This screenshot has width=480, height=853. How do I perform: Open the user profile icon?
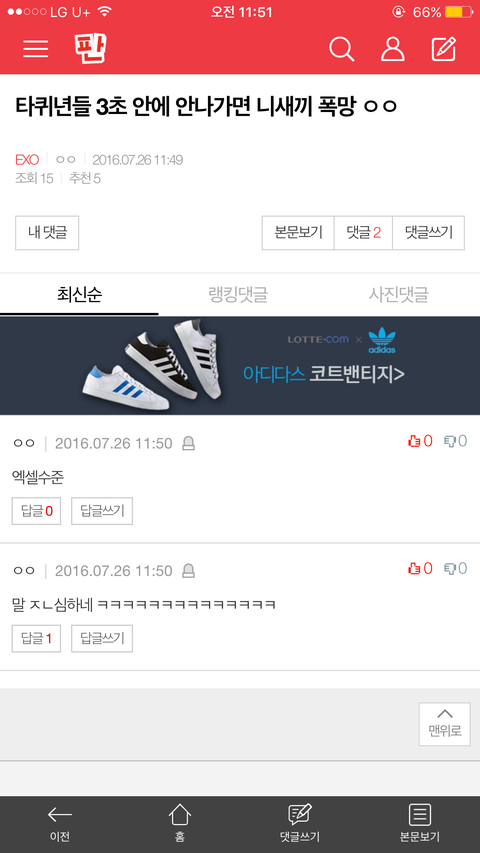coord(392,50)
